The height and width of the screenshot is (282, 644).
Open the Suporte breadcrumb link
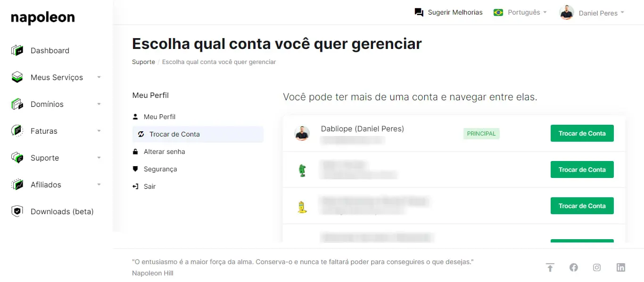pyautogui.click(x=143, y=62)
